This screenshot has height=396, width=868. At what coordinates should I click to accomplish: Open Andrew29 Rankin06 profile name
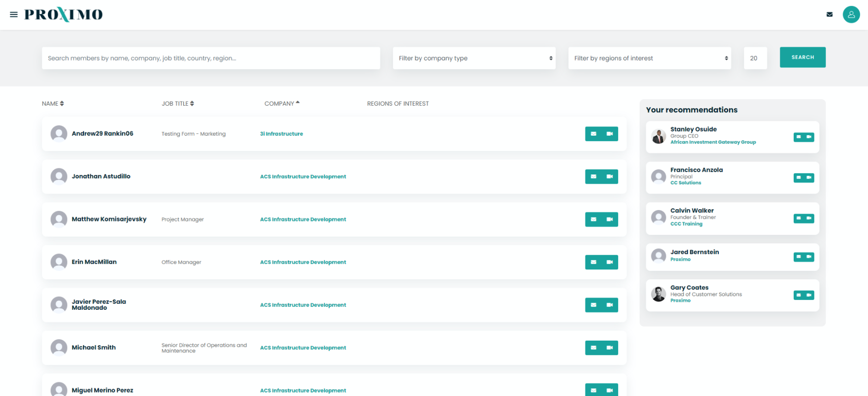pyautogui.click(x=102, y=133)
